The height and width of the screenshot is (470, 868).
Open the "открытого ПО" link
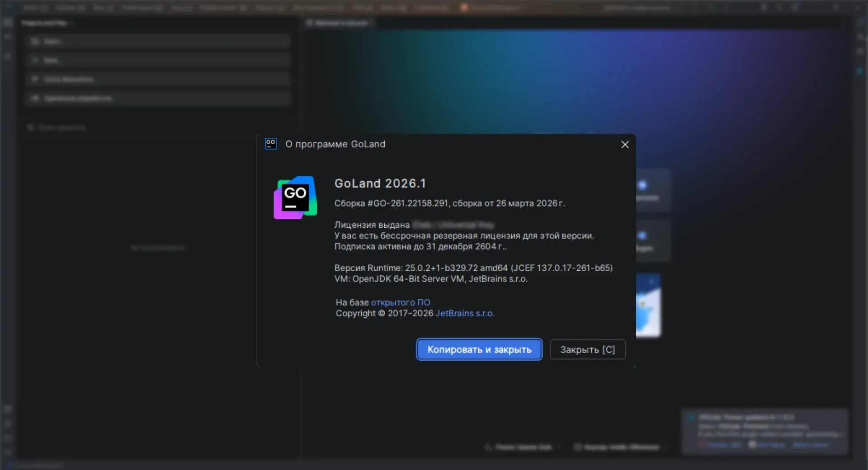click(400, 302)
